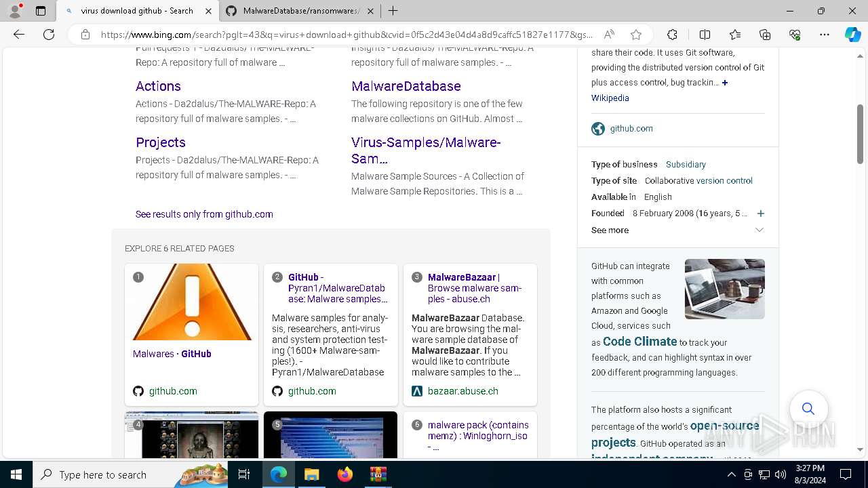This screenshot has height=488, width=868.
Task: Open the Read aloud icon
Action: (x=609, y=35)
